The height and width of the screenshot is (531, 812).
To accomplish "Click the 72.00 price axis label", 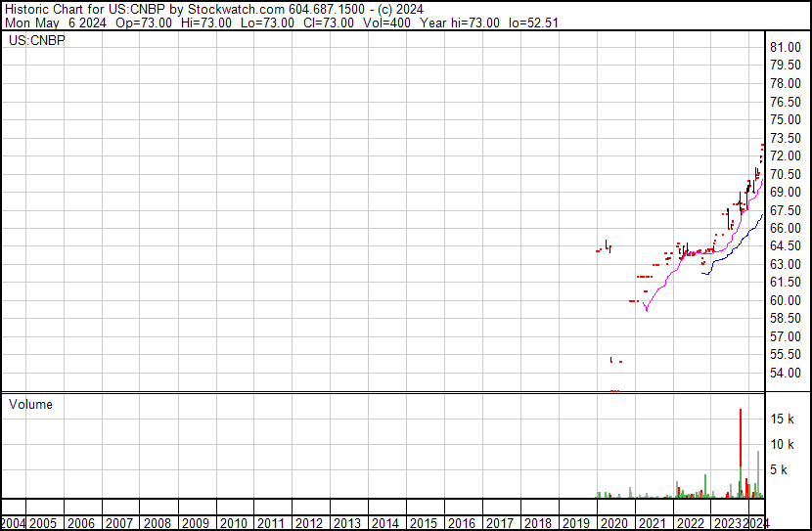I will tap(785, 155).
